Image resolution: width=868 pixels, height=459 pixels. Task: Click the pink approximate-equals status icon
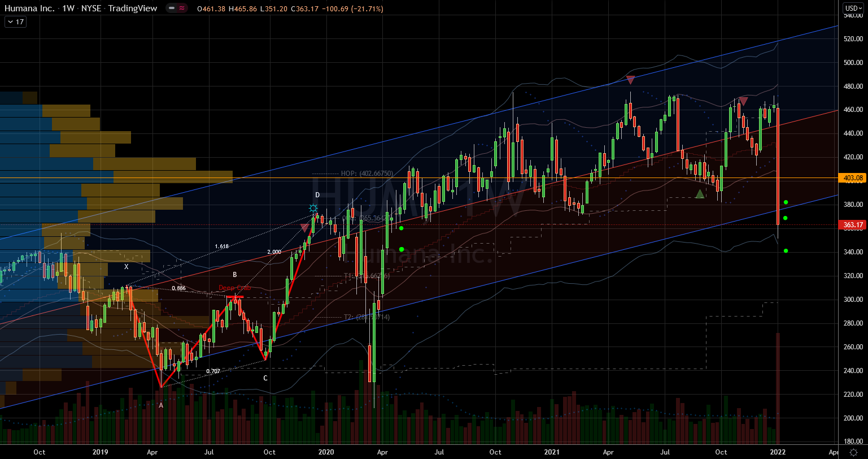[182, 8]
